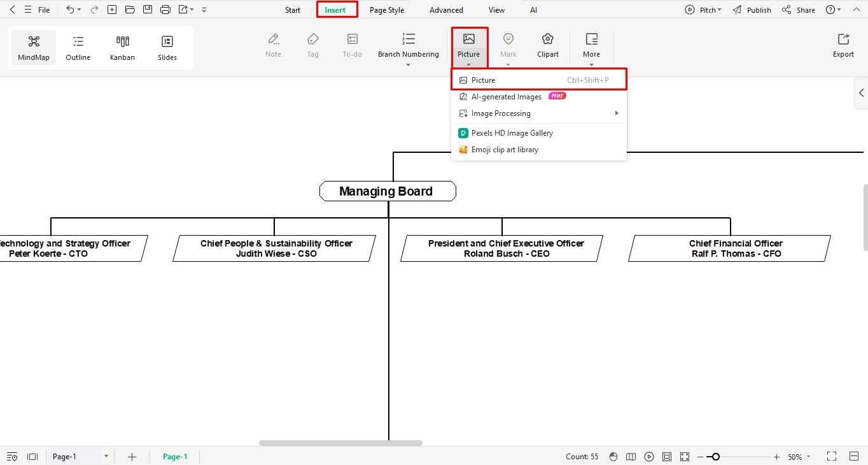This screenshot has width=868, height=465.
Task: Select the Ralf P. Thomas CFO node
Action: [x=730, y=248]
